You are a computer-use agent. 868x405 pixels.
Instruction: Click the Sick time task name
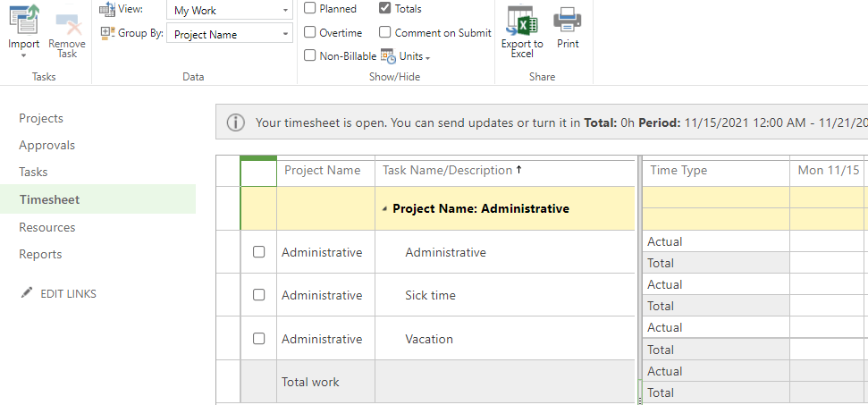point(430,295)
